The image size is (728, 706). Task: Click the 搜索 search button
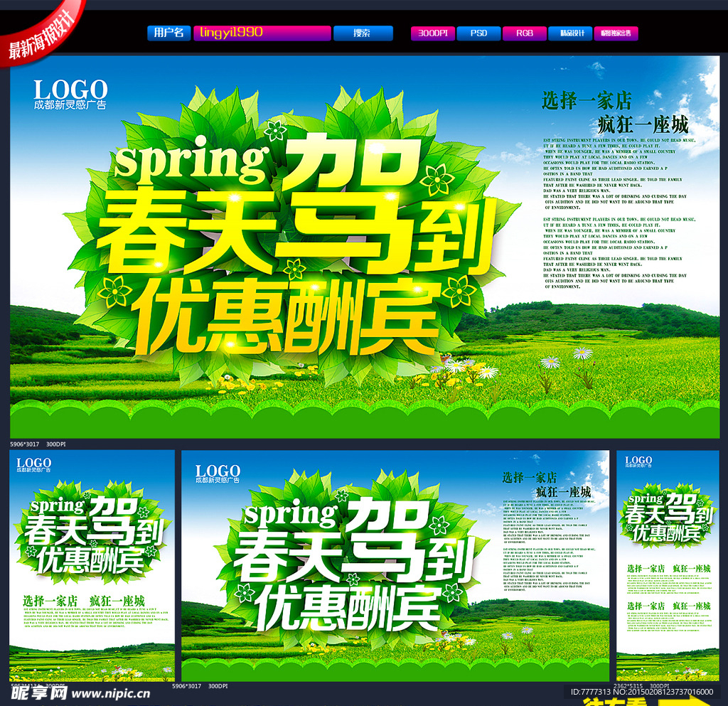coord(363,33)
